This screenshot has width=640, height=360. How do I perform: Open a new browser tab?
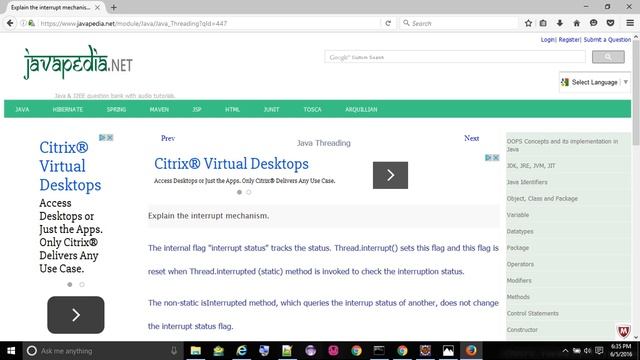(113, 7)
